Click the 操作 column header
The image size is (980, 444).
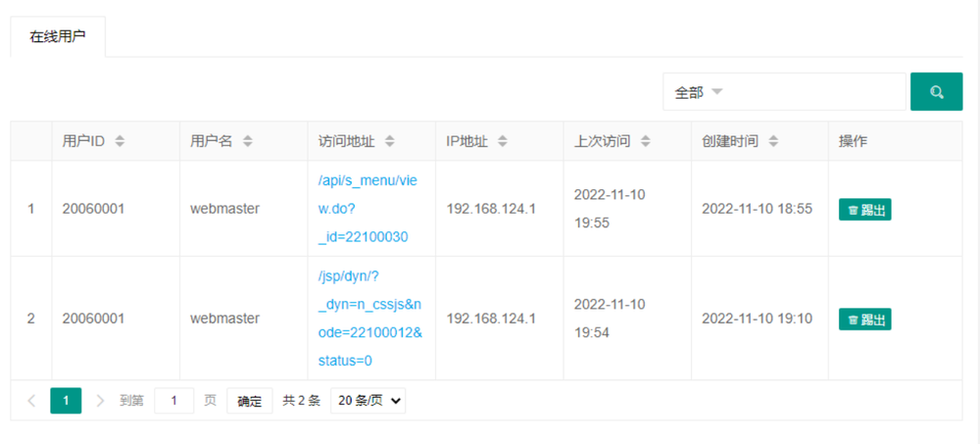click(x=853, y=141)
